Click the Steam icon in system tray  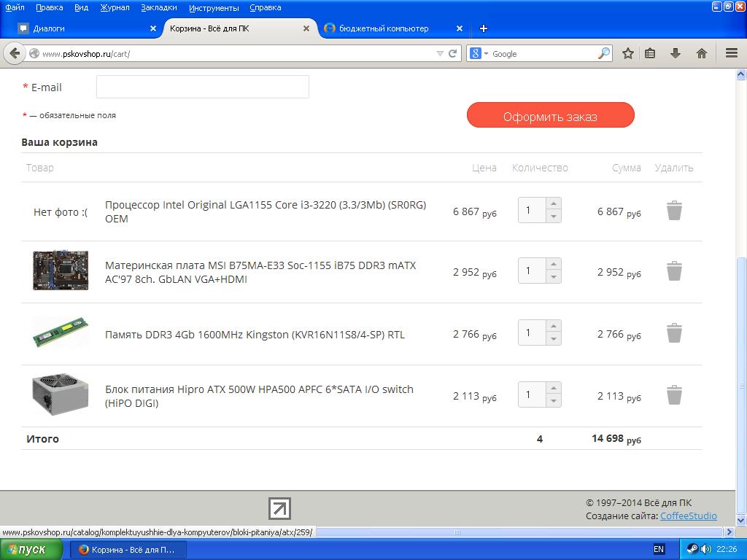(693, 549)
